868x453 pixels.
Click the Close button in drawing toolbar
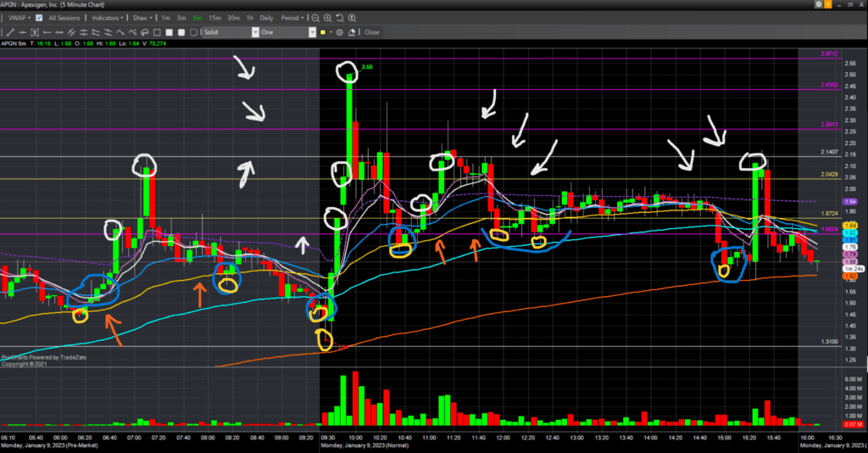tap(372, 32)
